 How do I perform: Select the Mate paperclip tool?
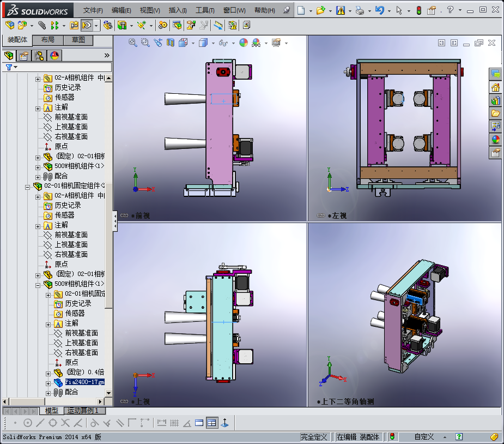point(42,25)
